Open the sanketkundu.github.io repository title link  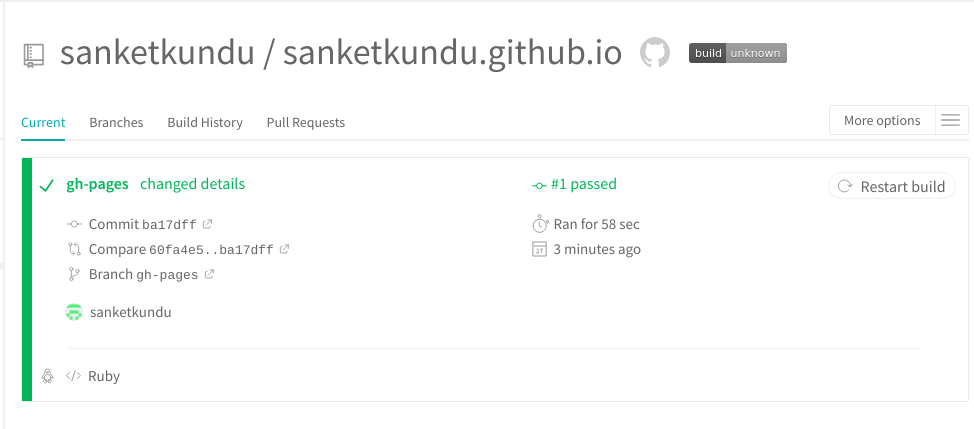(x=452, y=53)
